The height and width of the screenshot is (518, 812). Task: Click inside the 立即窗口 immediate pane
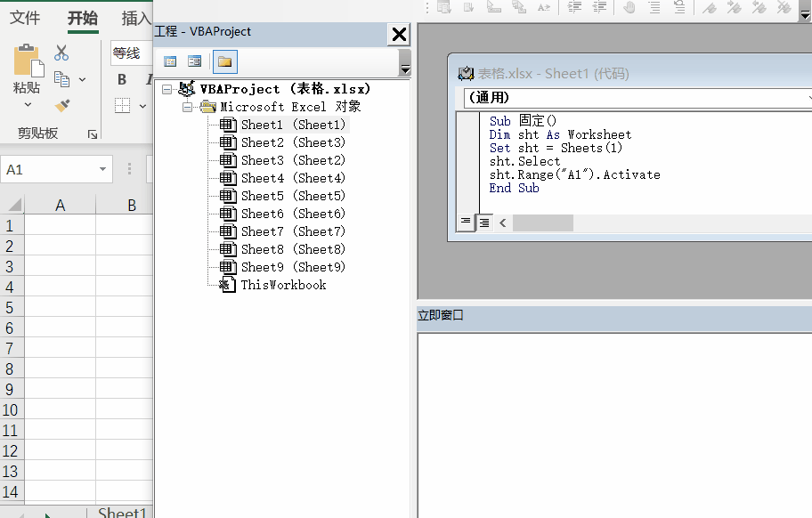(614, 425)
